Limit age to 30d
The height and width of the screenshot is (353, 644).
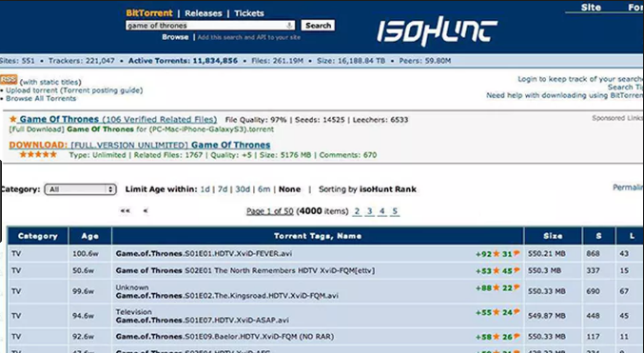click(243, 189)
